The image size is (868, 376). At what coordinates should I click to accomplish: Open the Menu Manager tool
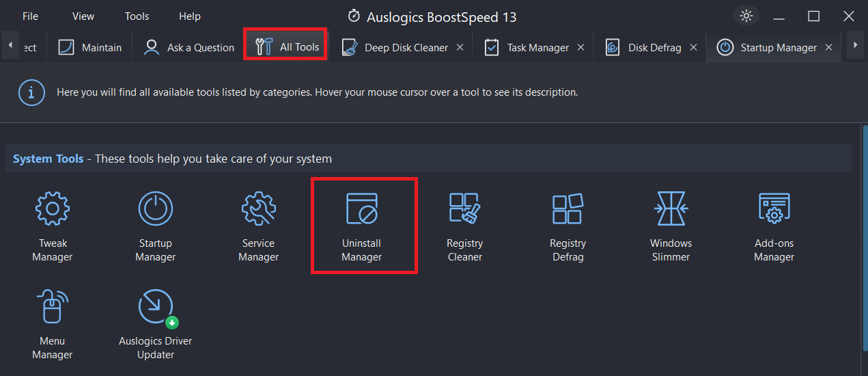53,324
